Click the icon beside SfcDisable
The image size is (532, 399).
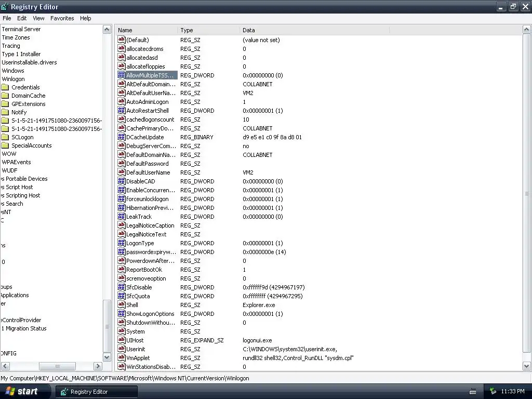(x=122, y=287)
